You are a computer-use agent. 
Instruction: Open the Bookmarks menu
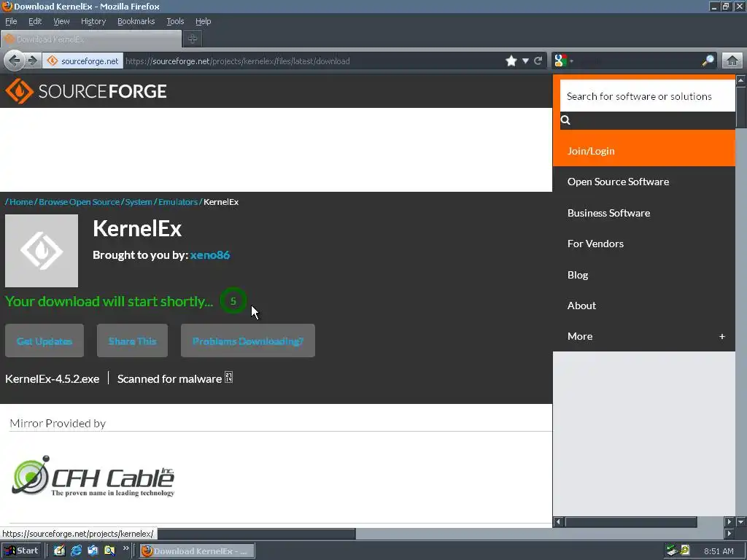tap(136, 21)
